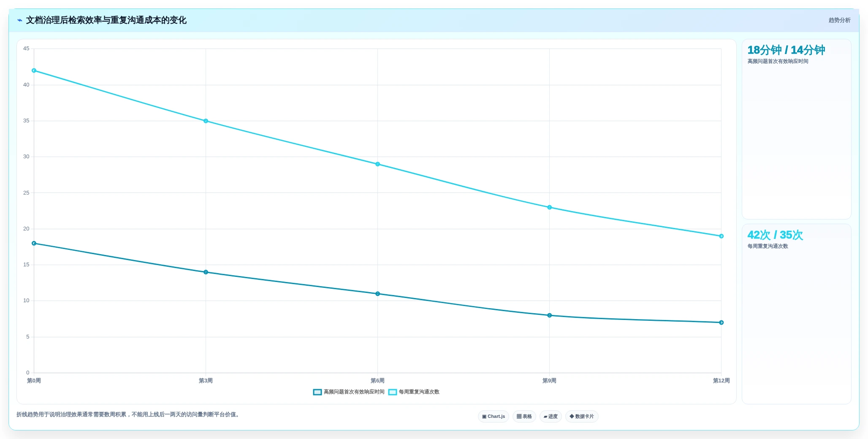Toggle 高频问题首次有效响应时间 legend swatch
Viewport: 868px width, 439px height.
pos(317,392)
